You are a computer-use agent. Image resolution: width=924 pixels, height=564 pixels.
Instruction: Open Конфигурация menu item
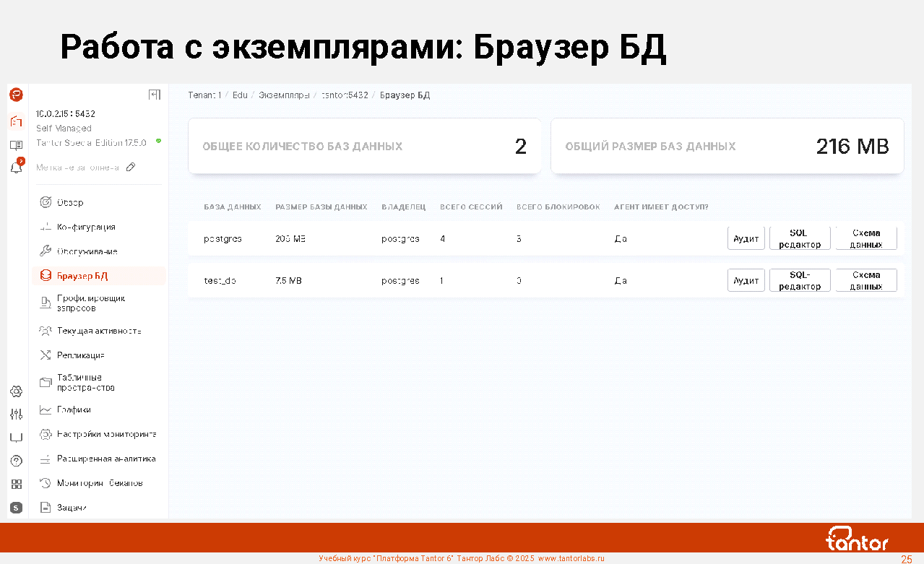(86, 227)
